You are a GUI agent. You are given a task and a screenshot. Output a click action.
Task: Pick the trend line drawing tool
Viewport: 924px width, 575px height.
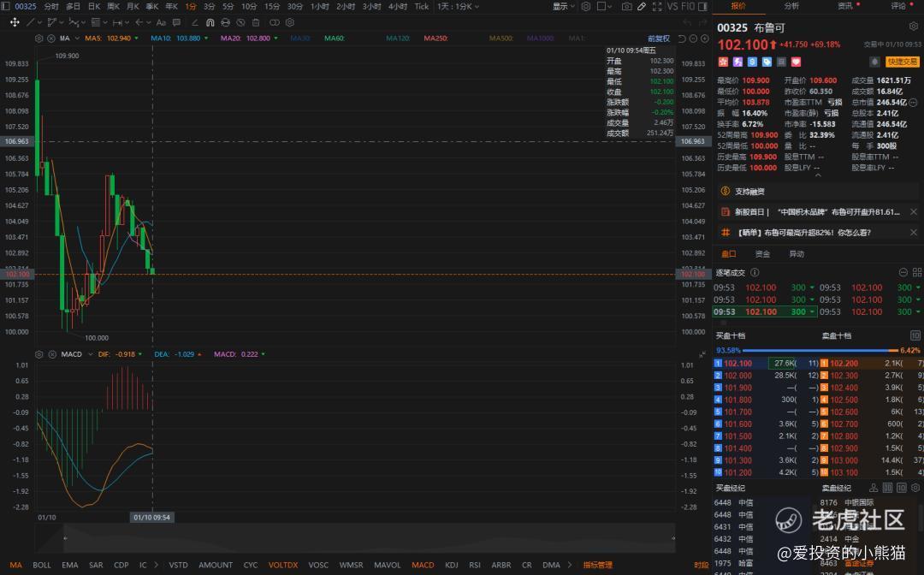point(31,22)
